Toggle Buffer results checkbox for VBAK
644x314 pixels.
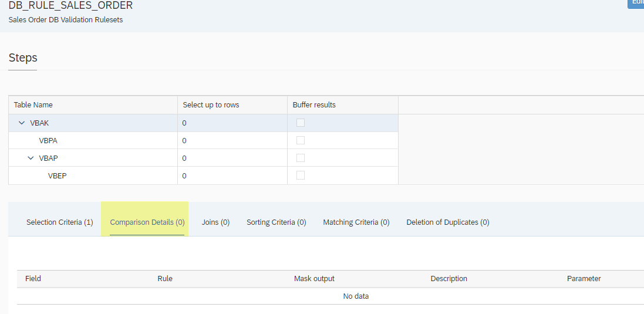[x=301, y=123]
